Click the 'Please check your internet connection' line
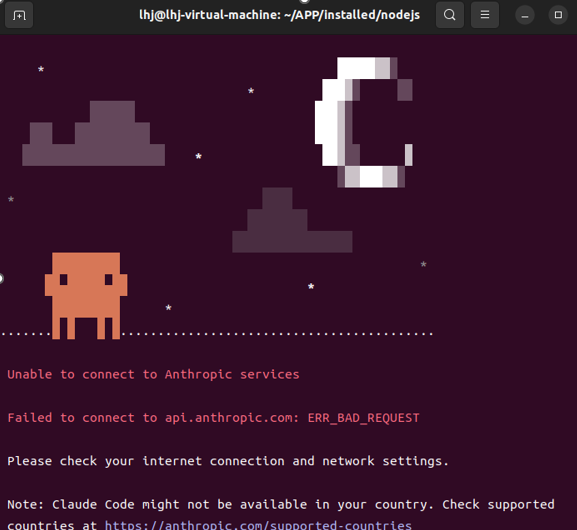This screenshot has height=530, width=577. 228,461
